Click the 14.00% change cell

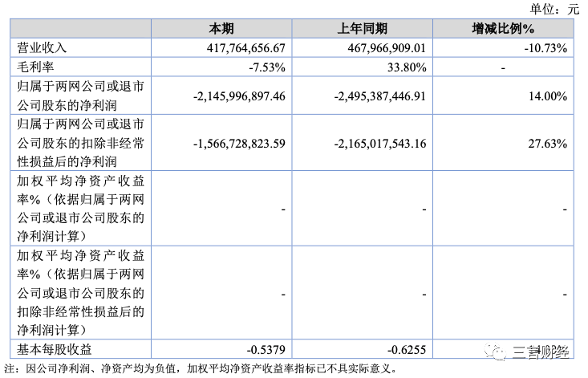548,96
